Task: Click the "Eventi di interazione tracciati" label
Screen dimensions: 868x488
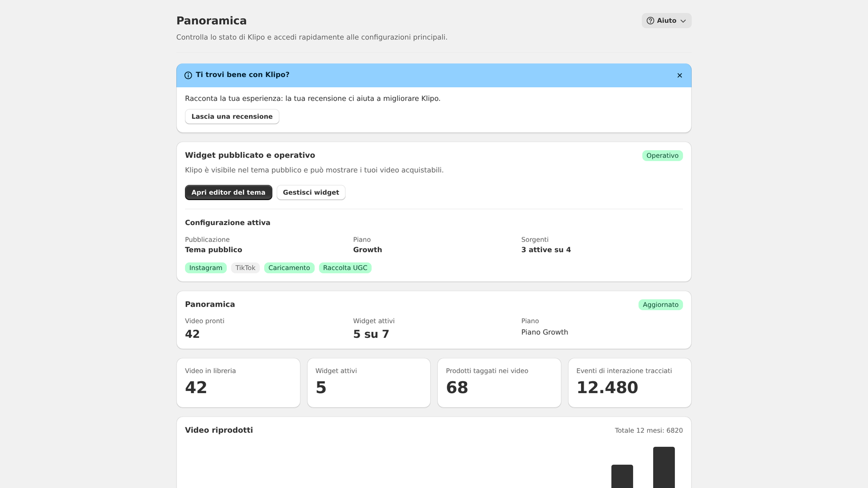Action: tap(624, 371)
